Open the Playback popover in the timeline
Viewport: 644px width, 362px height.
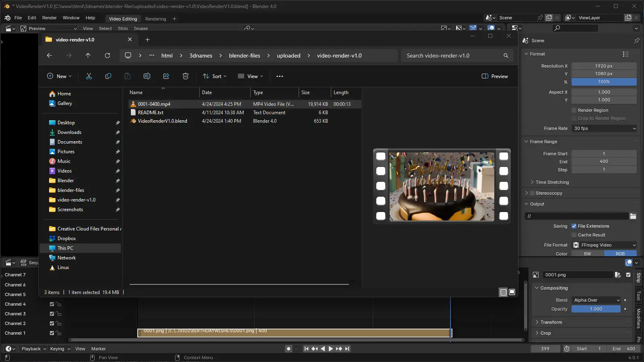[34, 349]
